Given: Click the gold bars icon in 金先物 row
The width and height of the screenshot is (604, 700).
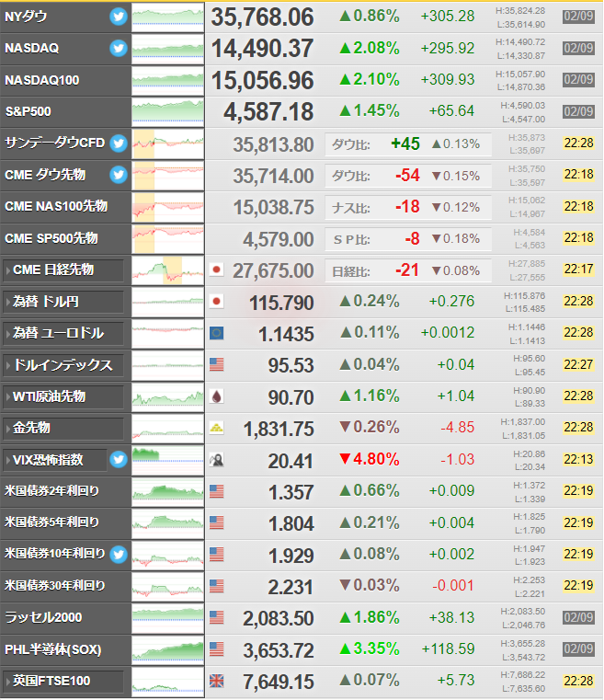Looking at the screenshot, I should pos(217,428).
